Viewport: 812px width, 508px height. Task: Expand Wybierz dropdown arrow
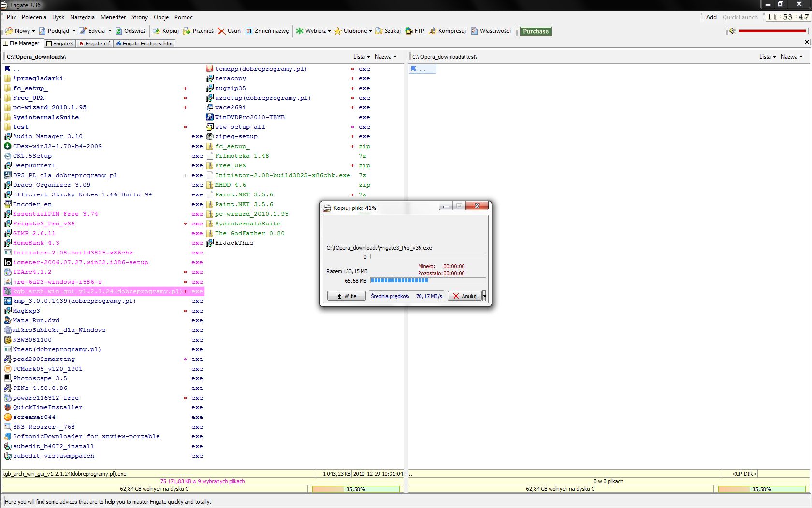coord(329,31)
